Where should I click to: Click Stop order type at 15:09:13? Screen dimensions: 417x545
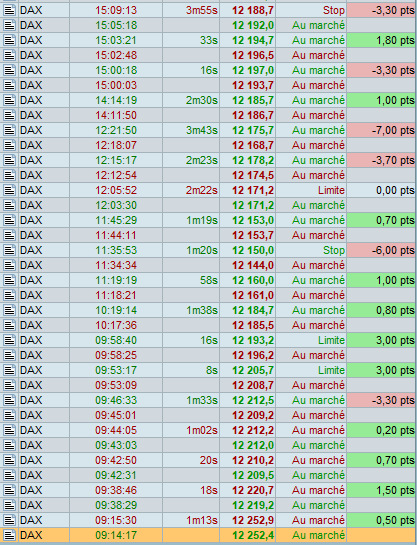pyautogui.click(x=334, y=10)
